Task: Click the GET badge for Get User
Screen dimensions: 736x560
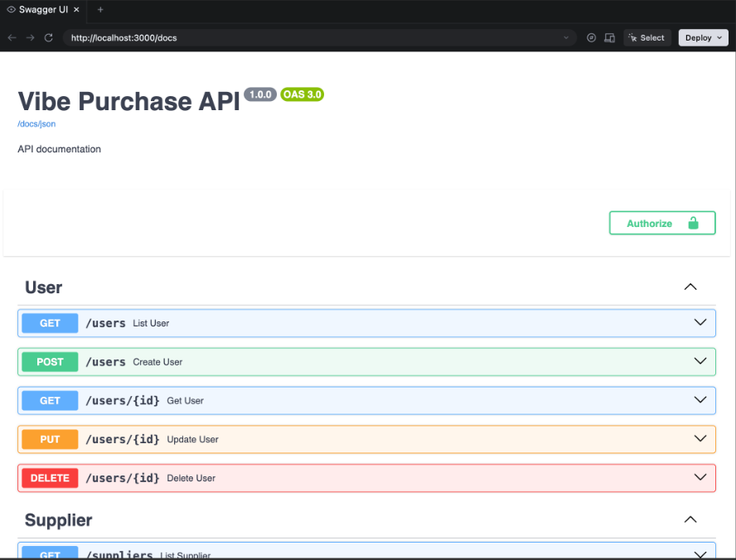Action: click(x=50, y=401)
